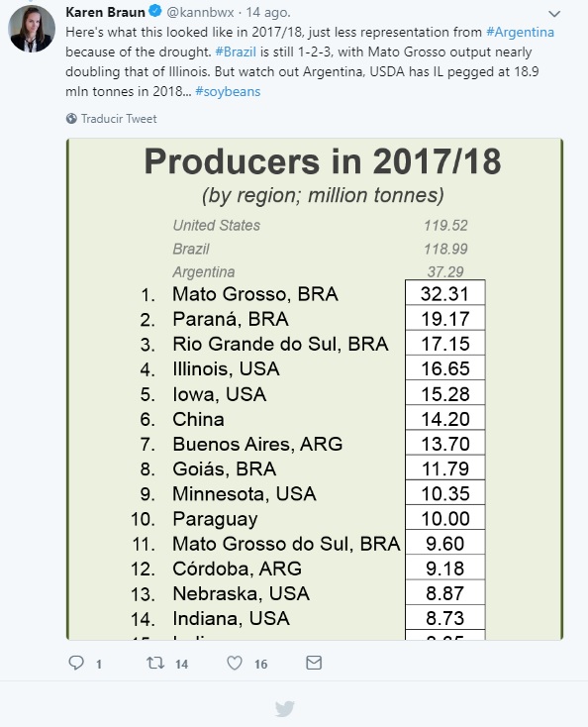The height and width of the screenshot is (727, 588).
Task: Click the 14 ago. timestamp
Action: 268,12
